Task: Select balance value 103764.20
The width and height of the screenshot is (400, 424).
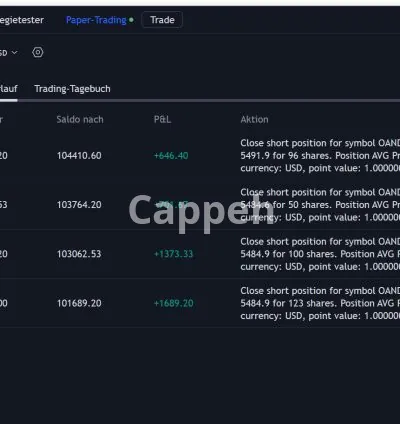Action: 79,205
